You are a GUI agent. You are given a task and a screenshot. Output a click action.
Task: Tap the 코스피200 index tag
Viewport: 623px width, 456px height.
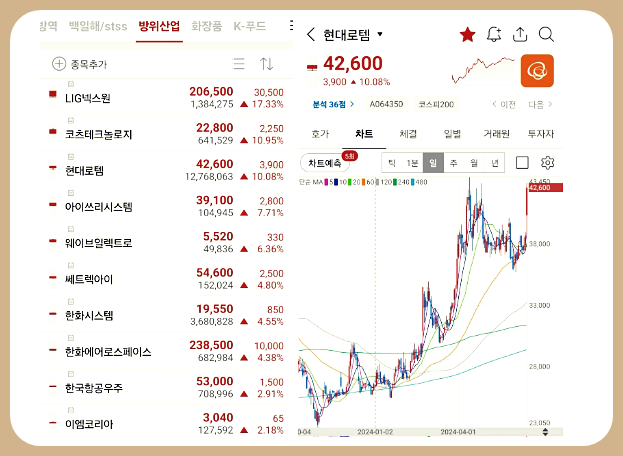[x=436, y=104]
